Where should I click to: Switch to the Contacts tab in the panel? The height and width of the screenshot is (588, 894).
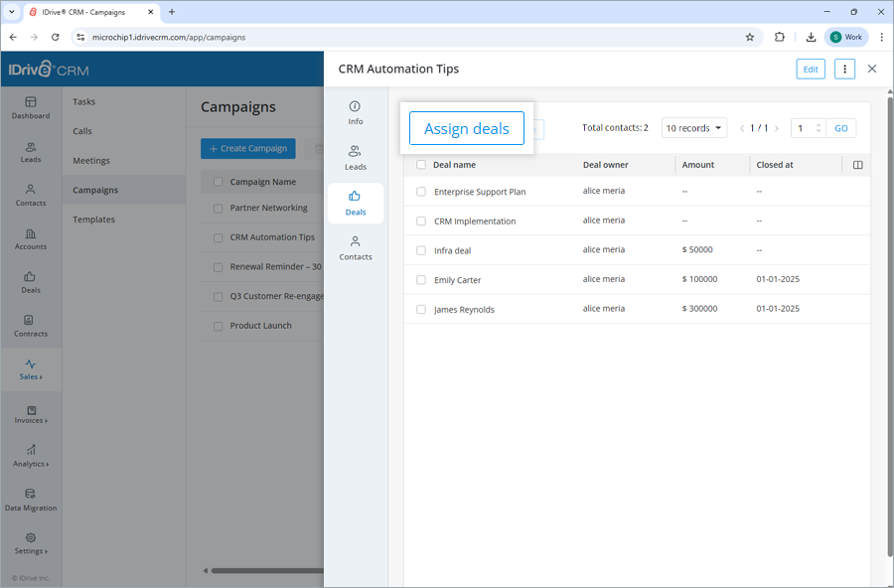(x=355, y=248)
